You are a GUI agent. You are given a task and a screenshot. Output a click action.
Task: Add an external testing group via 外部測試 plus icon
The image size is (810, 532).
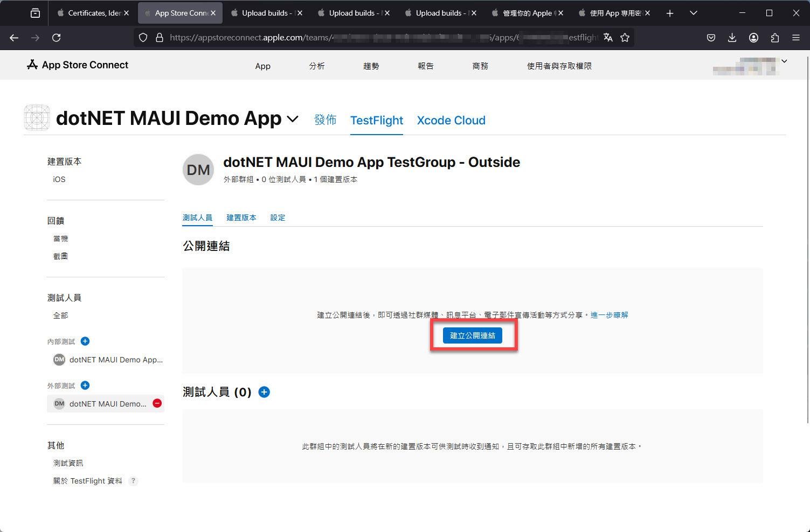(85, 386)
